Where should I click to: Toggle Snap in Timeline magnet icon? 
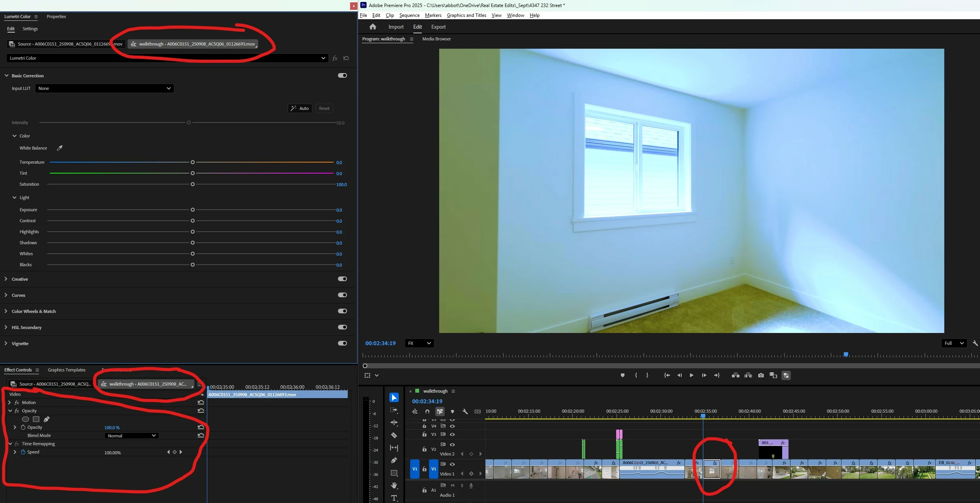(x=427, y=412)
